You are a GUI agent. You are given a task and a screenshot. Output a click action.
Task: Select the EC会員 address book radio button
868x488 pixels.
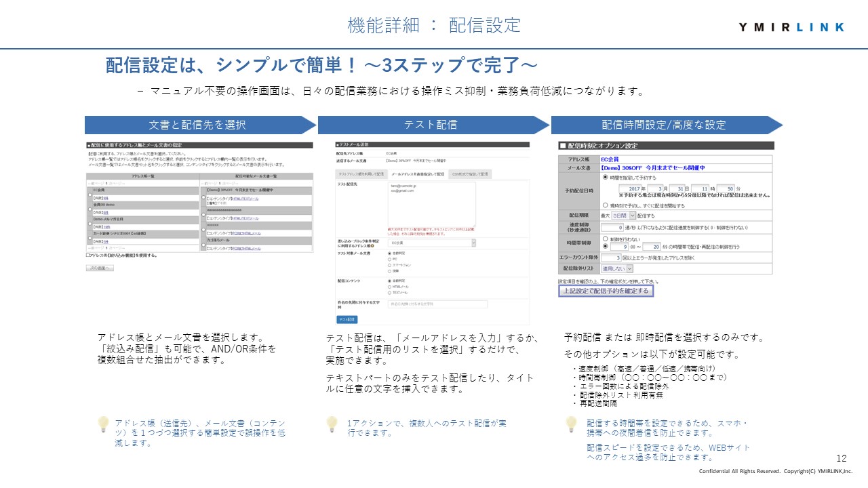(x=90, y=195)
